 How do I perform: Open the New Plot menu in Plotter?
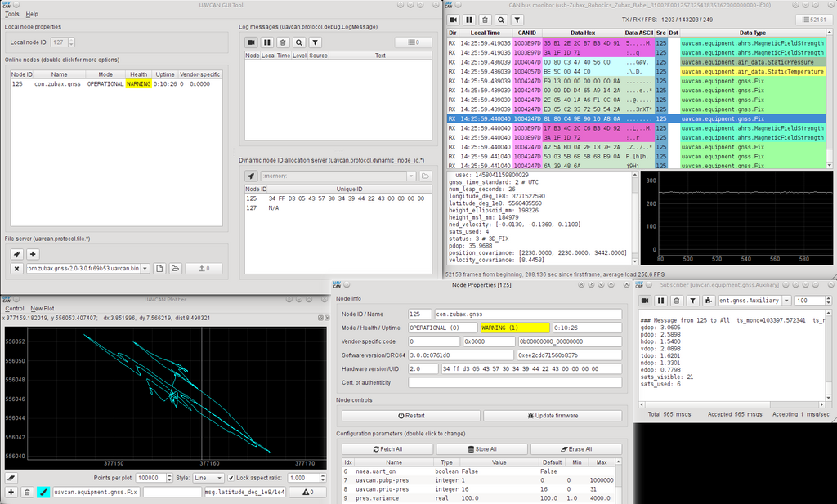click(43, 309)
